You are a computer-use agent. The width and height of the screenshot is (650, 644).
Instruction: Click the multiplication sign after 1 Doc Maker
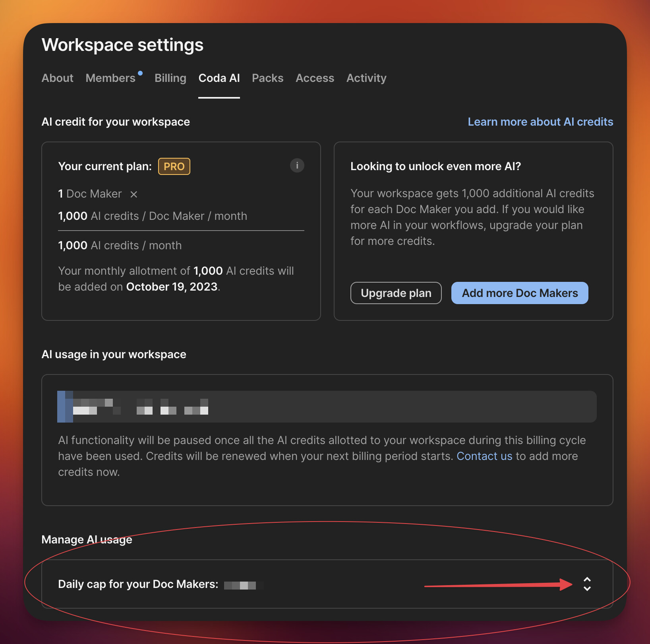[x=134, y=194]
